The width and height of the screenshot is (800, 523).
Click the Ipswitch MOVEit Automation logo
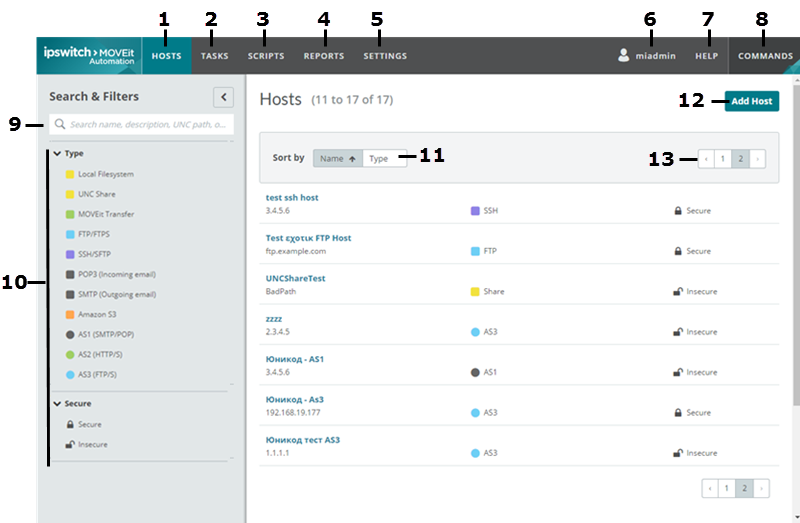(x=89, y=56)
